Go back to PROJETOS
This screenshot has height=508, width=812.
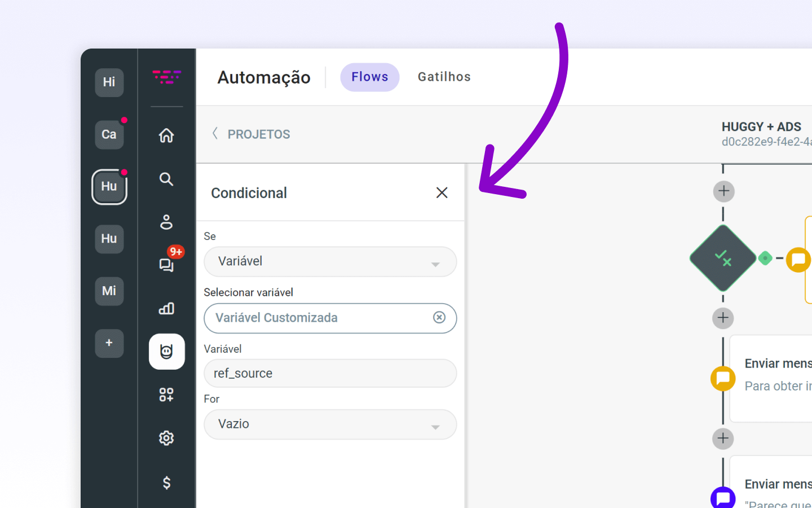[x=251, y=134]
